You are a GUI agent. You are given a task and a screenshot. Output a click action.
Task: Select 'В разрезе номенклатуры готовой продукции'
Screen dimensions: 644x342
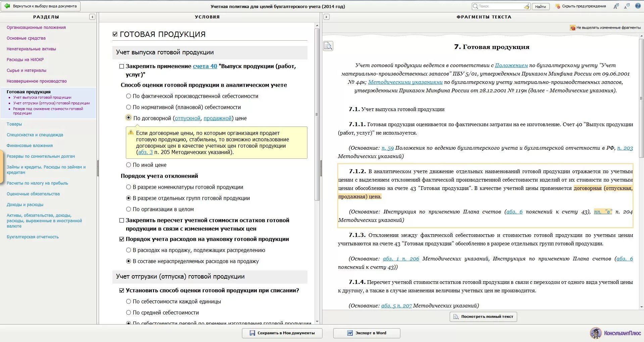click(128, 187)
